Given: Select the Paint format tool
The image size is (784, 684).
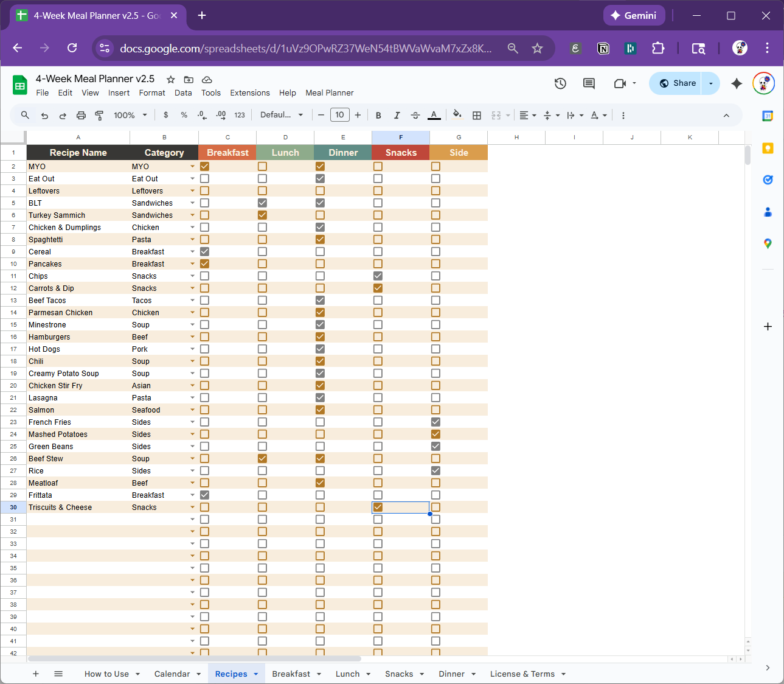Looking at the screenshot, I should click(99, 114).
